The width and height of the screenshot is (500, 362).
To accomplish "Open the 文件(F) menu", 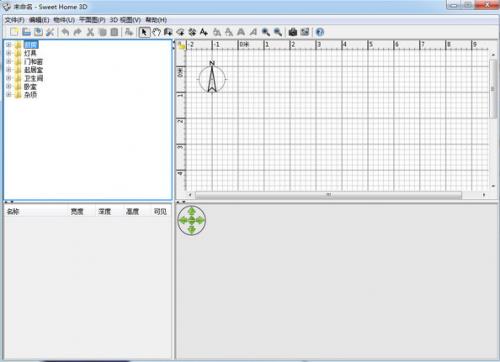I will pyautogui.click(x=14, y=20).
